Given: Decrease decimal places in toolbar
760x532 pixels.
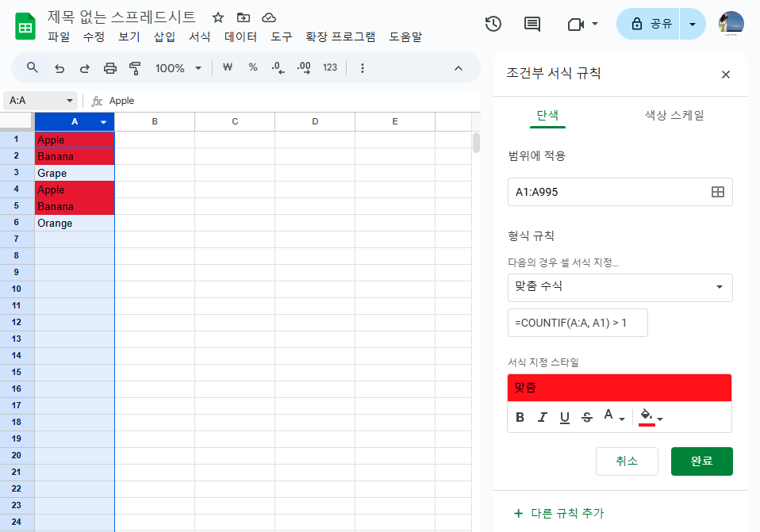Looking at the screenshot, I should point(278,67).
